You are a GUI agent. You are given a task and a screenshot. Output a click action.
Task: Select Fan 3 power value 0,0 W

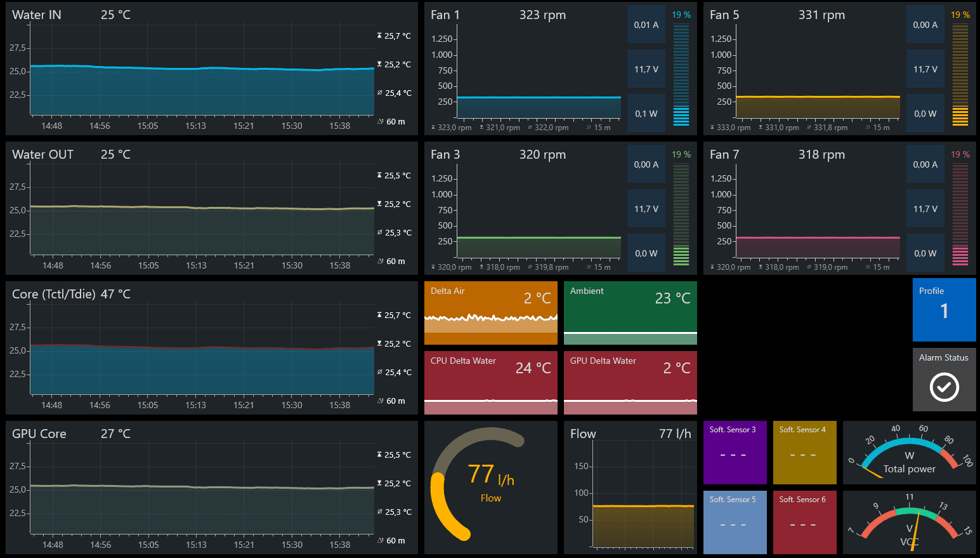click(x=646, y=253)
